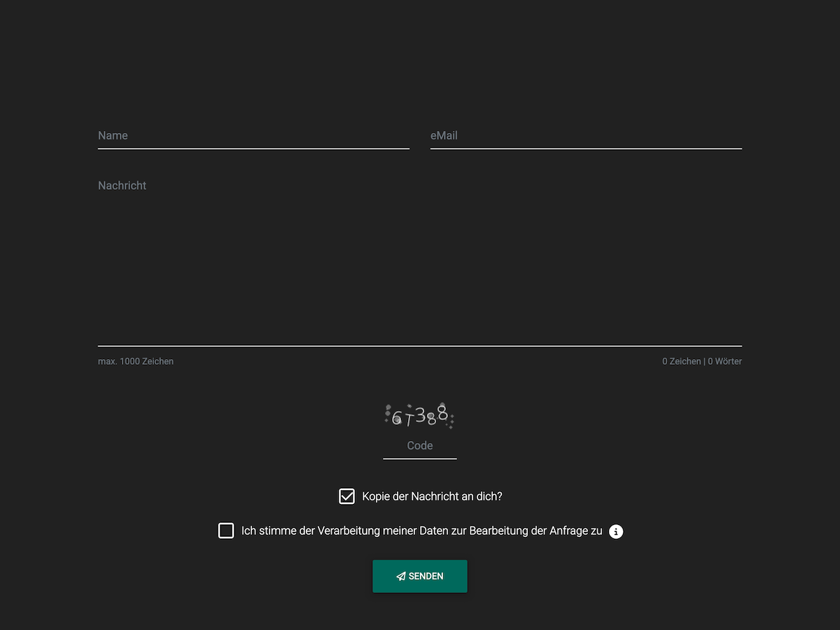Uncheck "Kopie der Nachricht an dich?" checkbox
840x630 pixels.
346,496
